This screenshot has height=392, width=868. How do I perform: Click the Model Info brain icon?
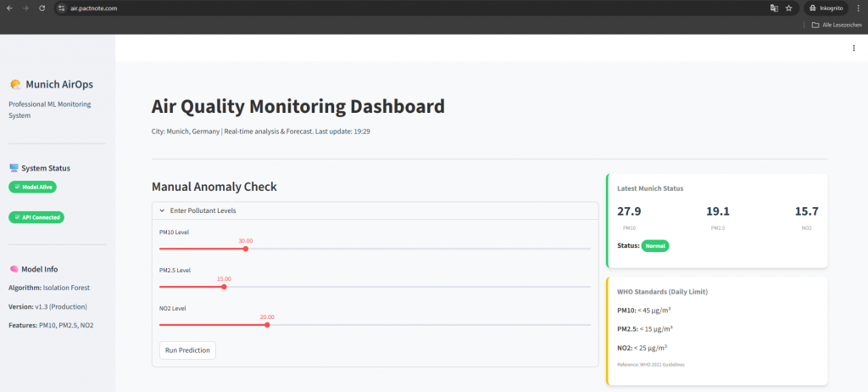coord(14,269)
